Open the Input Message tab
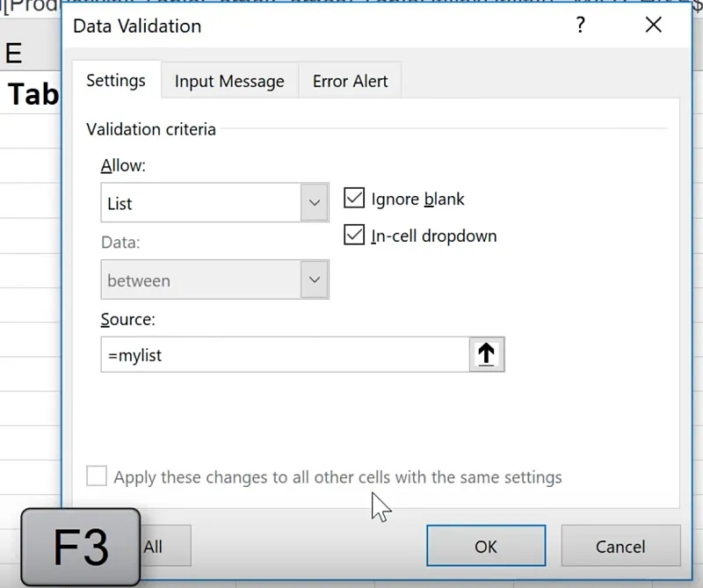 coord(229,82)
